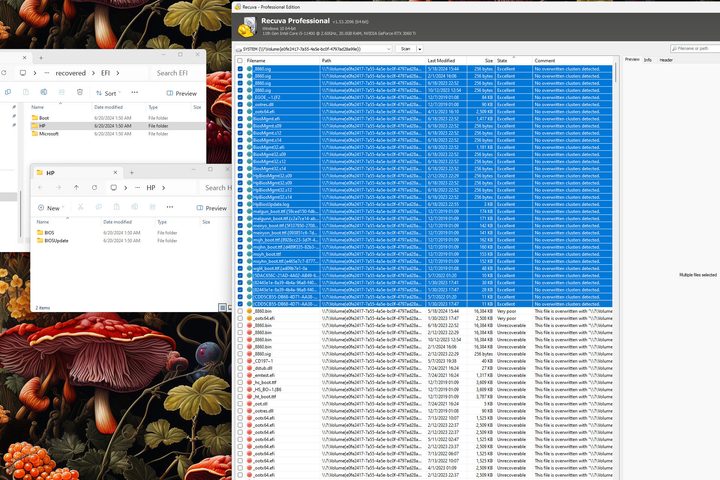Click the Share icon in EFI window toolbar
Image resolution: width=720 pixels, height=480 pixels.
(62, 92)
